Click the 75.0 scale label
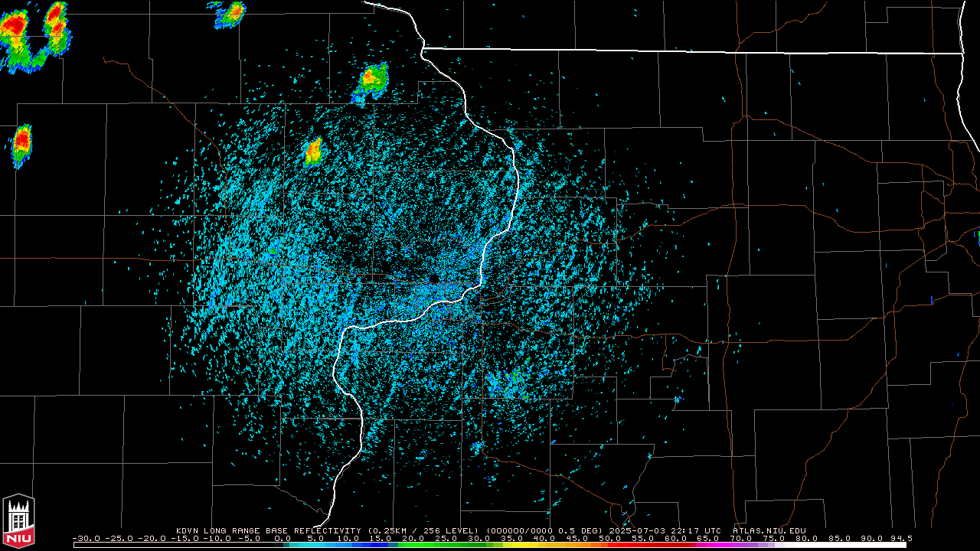 point(774,539)
